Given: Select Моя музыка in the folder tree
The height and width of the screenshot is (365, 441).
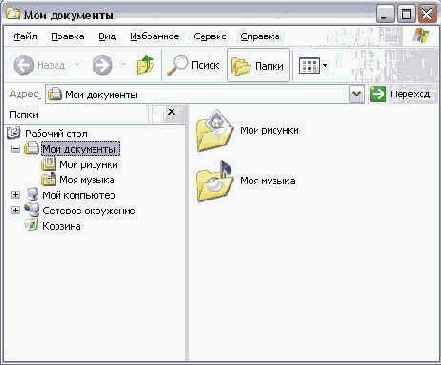Looking at the screenshot, I should pyautogui.click(x=87, y=180).
